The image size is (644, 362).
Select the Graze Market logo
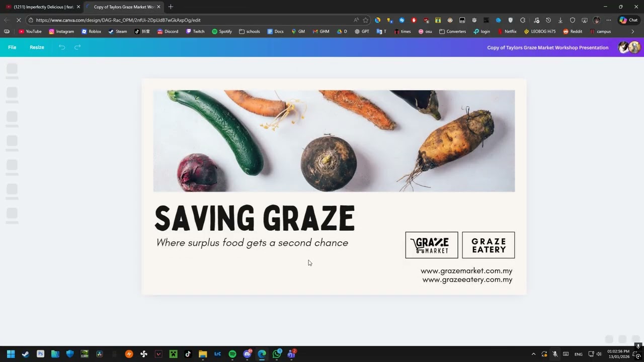tap(432, 245)
